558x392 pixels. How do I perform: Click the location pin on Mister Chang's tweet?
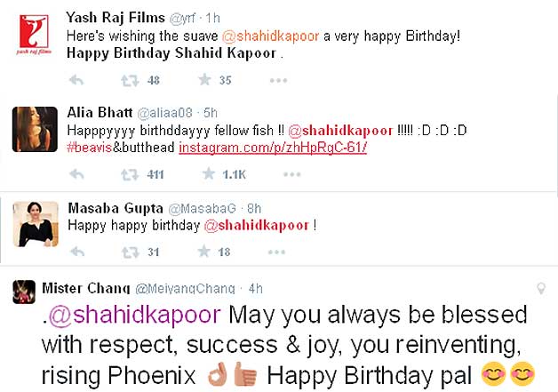[x=541, y=288]
